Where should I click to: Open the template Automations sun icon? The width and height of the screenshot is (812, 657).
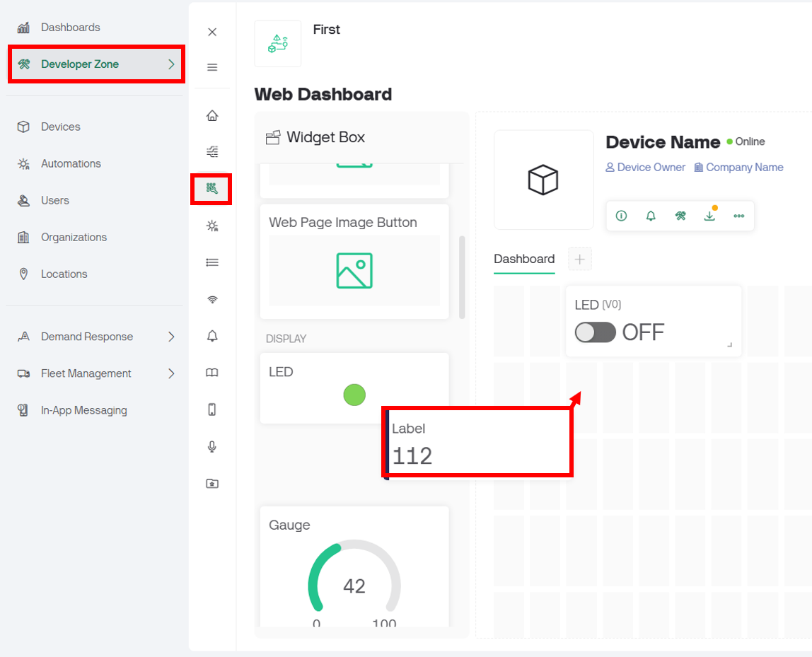[x=211, y=226]
